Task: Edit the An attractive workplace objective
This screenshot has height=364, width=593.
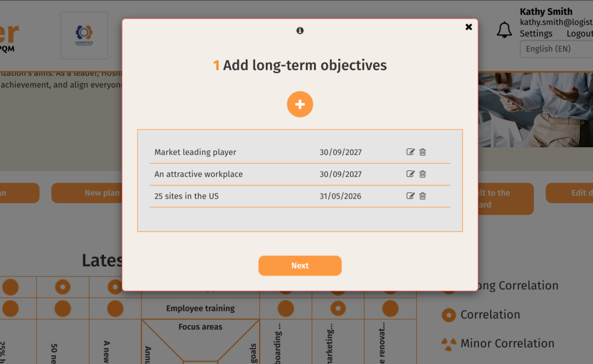Action: coord(410,174)
